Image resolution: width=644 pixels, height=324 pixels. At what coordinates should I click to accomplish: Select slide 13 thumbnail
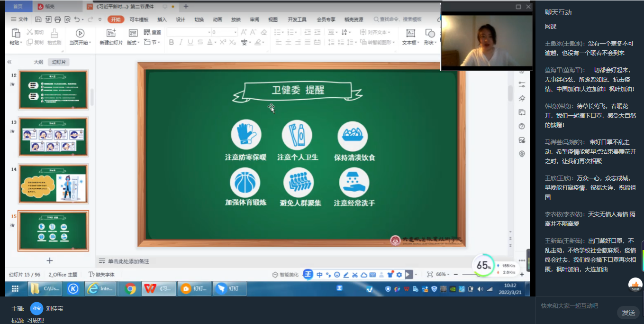(53, 137)
